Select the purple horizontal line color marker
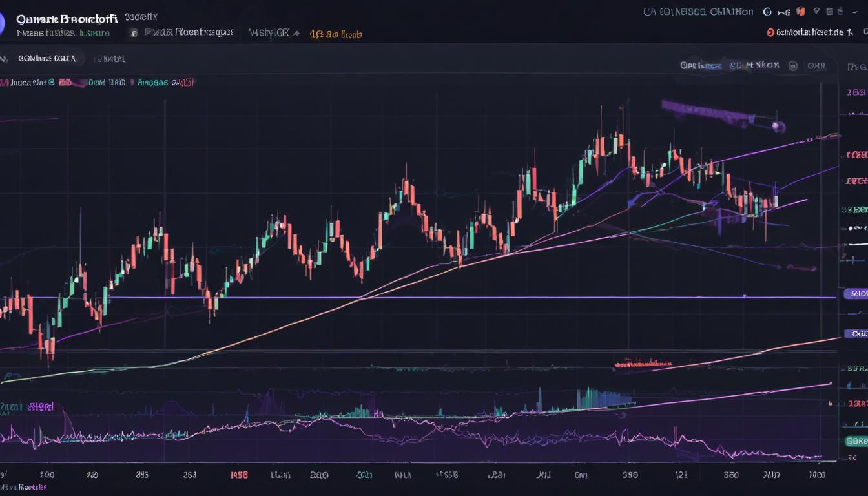Viewport: 868px width, 496px height. click(856, 334)
